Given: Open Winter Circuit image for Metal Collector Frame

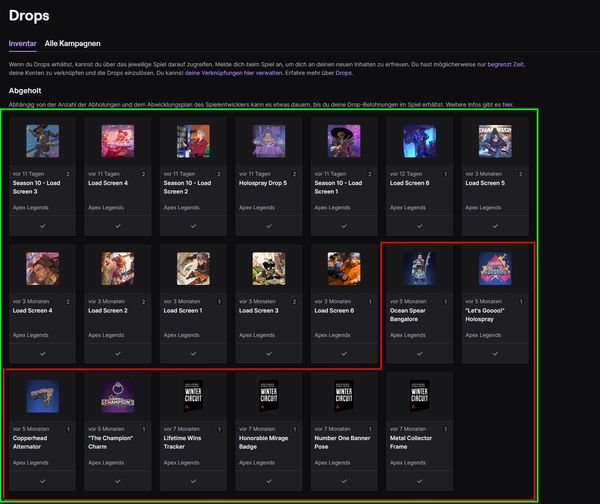Looking at the screenshot, I should 420,396.
